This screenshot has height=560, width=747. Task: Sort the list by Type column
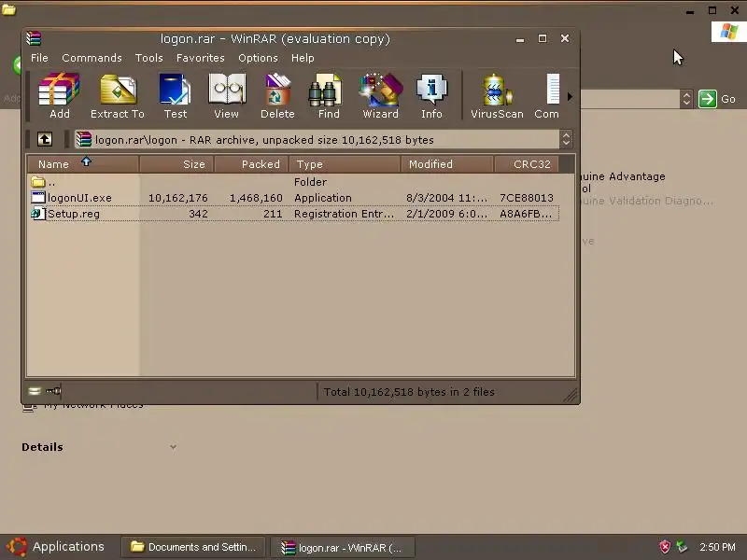[345, 164]
